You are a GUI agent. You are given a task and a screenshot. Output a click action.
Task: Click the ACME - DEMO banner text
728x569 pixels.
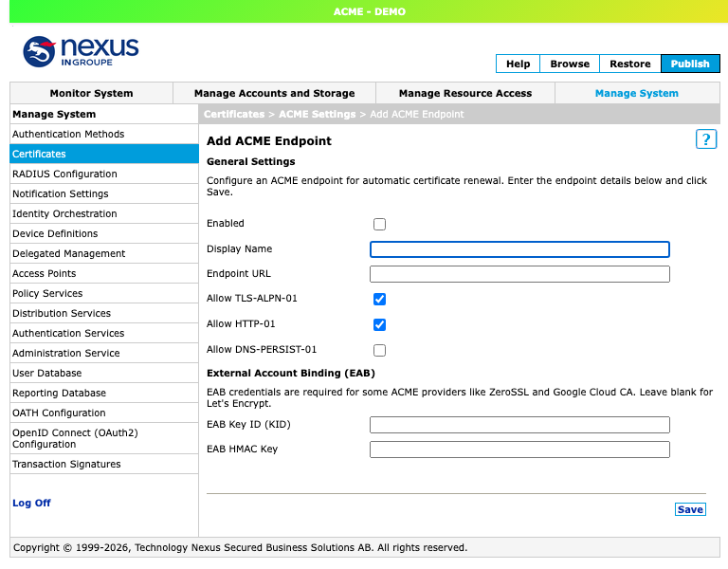click(x=370, y=11)
